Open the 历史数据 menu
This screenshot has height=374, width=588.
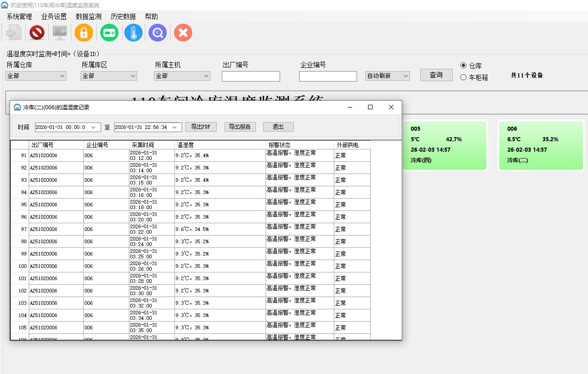pos(123,17)
